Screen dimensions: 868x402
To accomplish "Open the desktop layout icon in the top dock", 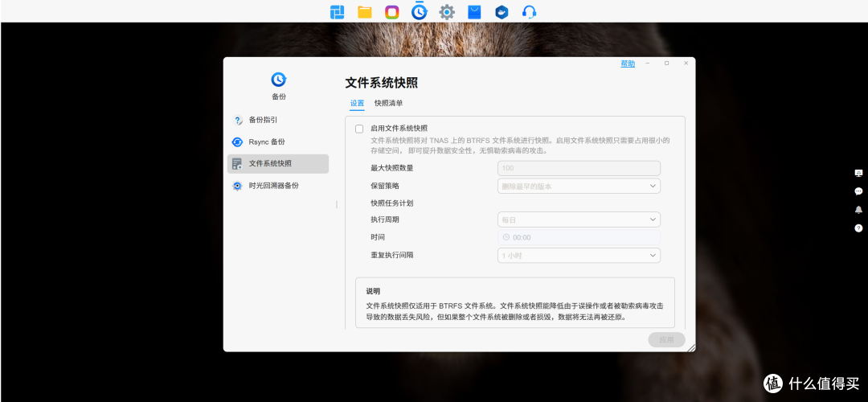I will pos(337,11).
